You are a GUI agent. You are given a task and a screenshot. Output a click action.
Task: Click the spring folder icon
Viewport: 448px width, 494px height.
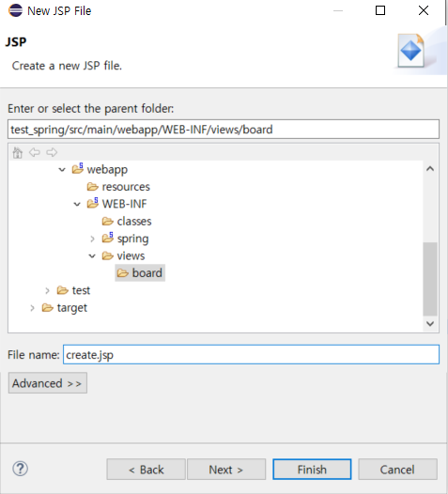(108, 238)
